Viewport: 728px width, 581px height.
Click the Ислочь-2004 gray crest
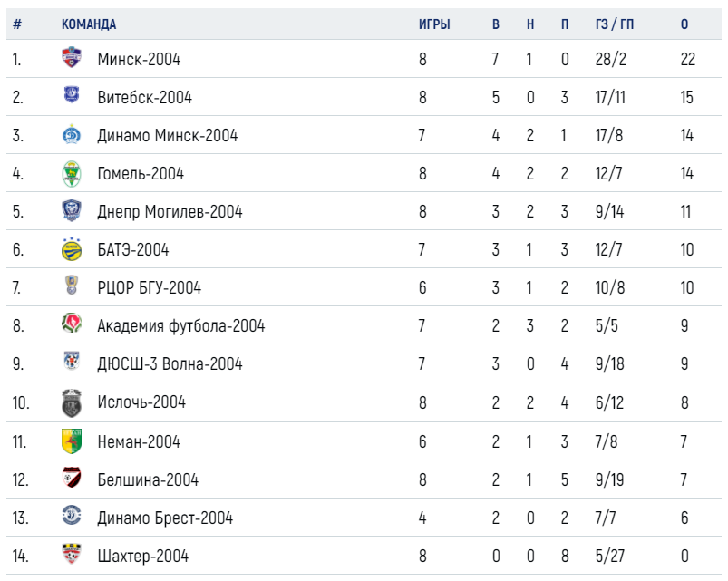pyautogui.click(x=72, y=402)
